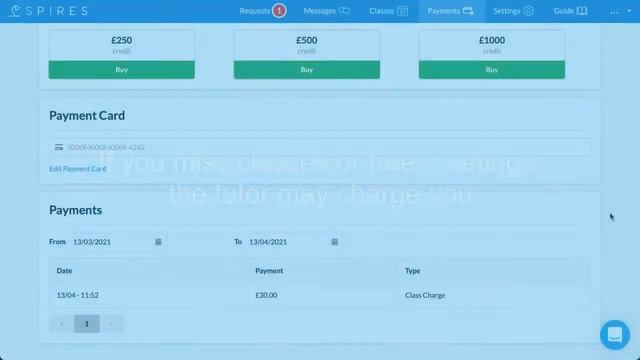Open the Messages tab

[326, 11]
